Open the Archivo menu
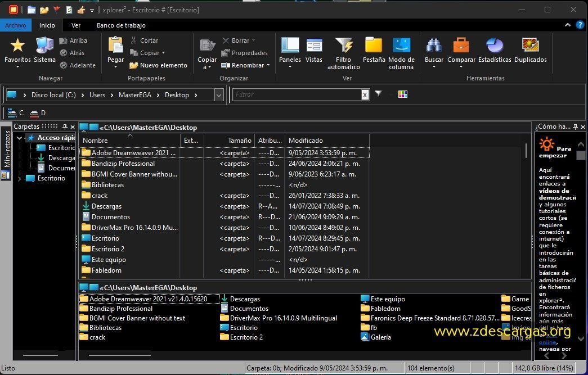Screen dimensions: 588x375 tap(15, 25)
